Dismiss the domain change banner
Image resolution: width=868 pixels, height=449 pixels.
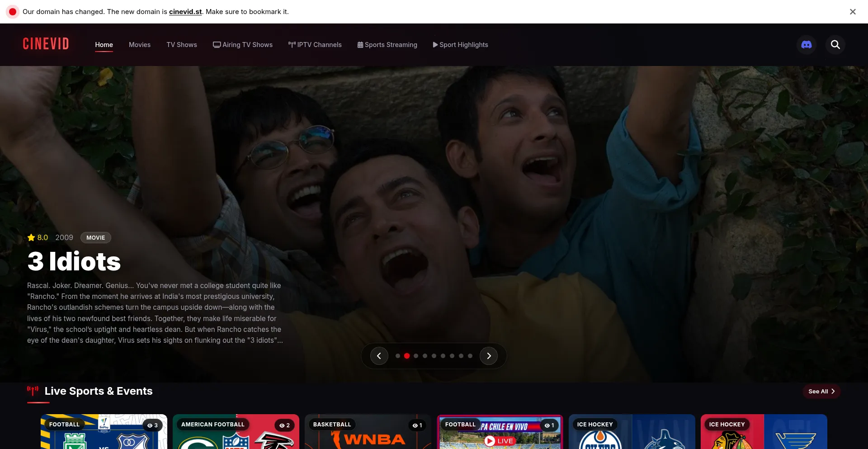[853, 12]
